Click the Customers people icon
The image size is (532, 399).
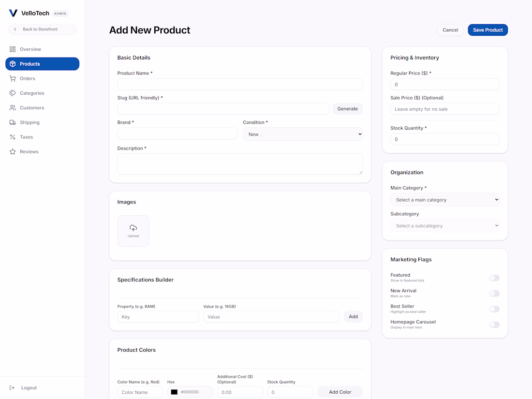(13, 107)
